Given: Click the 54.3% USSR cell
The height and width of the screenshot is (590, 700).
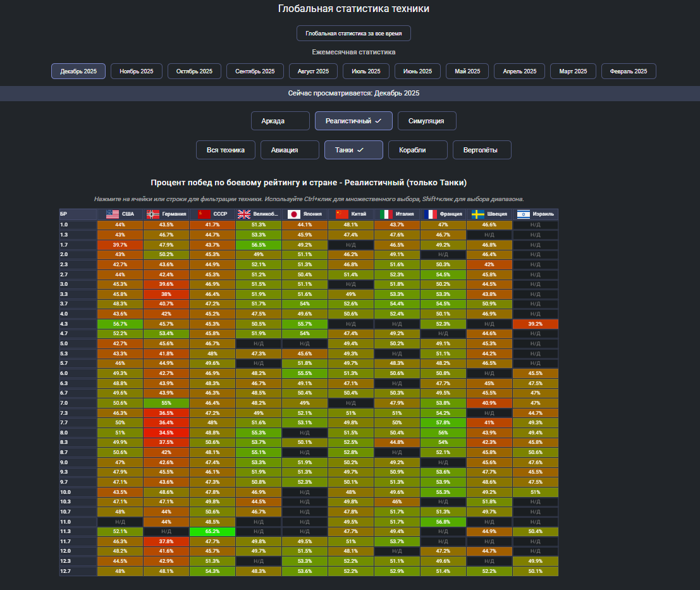Looking at the screenshot, I should (212, 571).
